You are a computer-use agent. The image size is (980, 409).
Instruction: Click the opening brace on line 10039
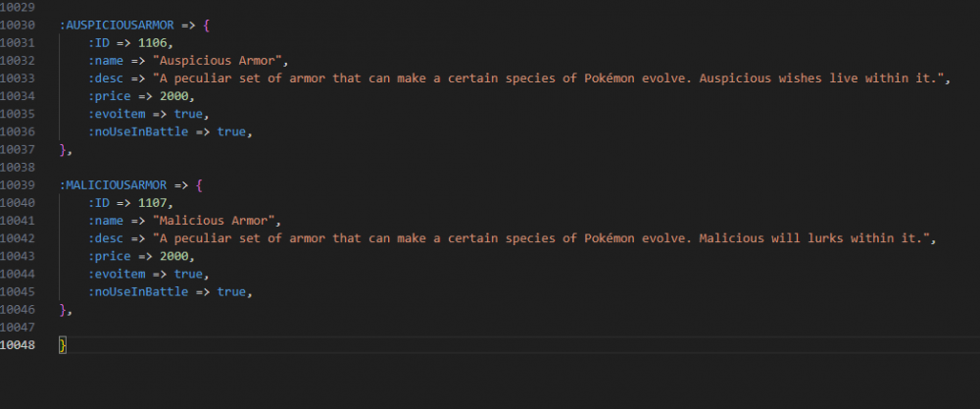(x=199, y=185)
